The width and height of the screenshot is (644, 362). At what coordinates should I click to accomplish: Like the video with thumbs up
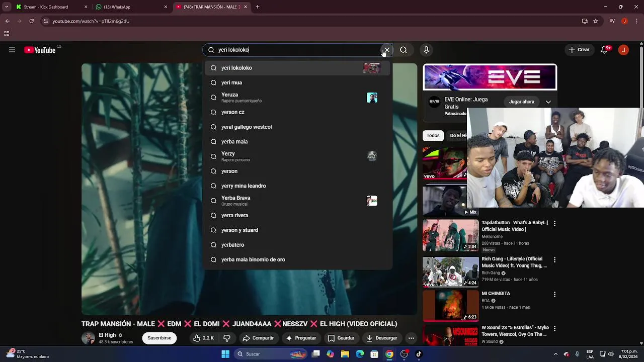(x=204, y=338)
